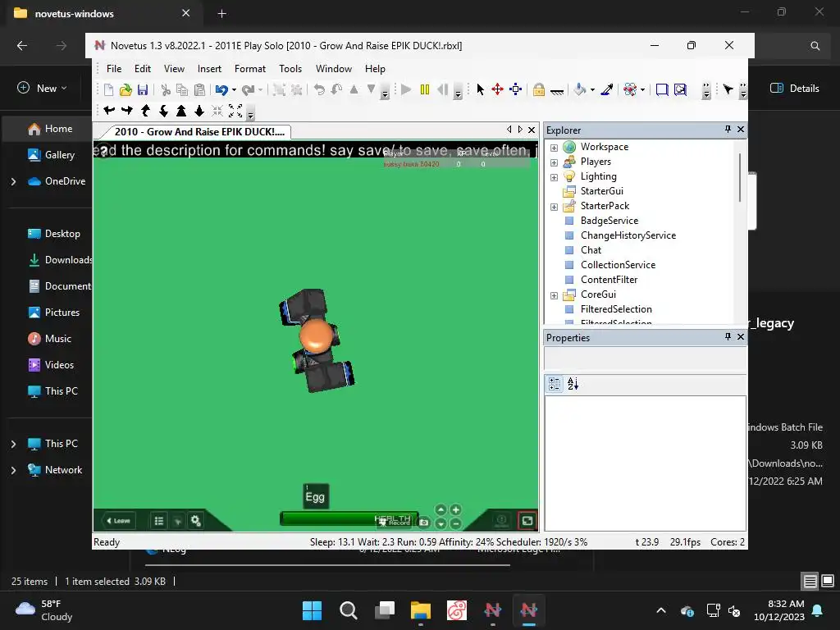Pan camera left with the left arrow icon
Viewport: 840px width, 630px height.
tap(109, 111)
